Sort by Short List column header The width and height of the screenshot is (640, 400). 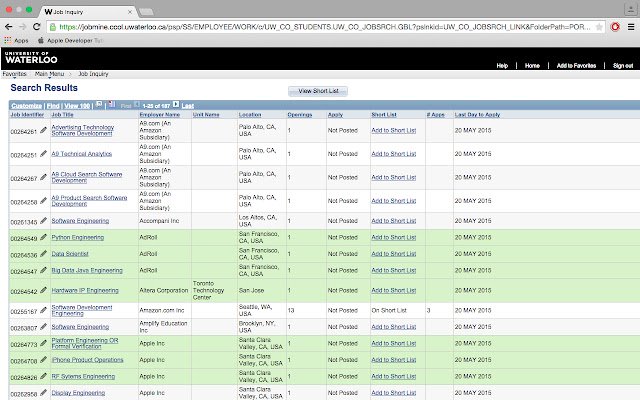point(384,115)
